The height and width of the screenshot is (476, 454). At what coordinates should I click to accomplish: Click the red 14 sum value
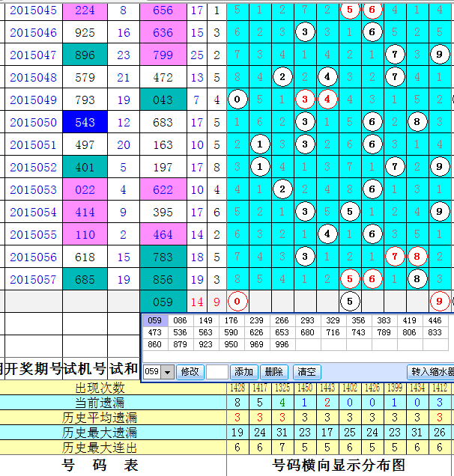[x=197, y=302]
